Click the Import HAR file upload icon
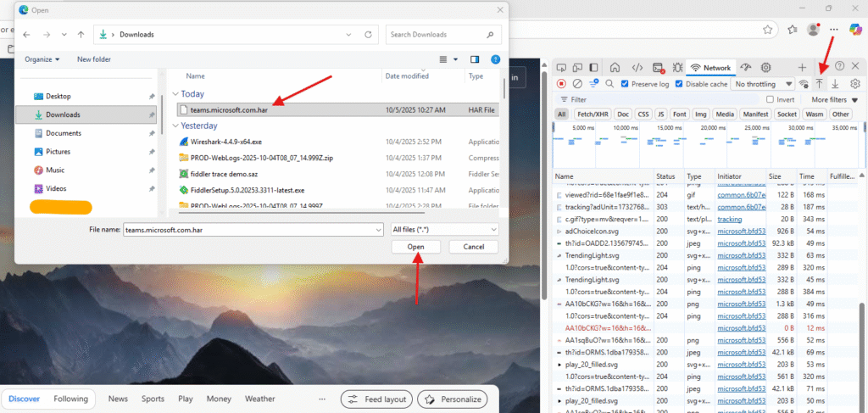This screenshot has height=413, width=868. click(x=820, y=84)
